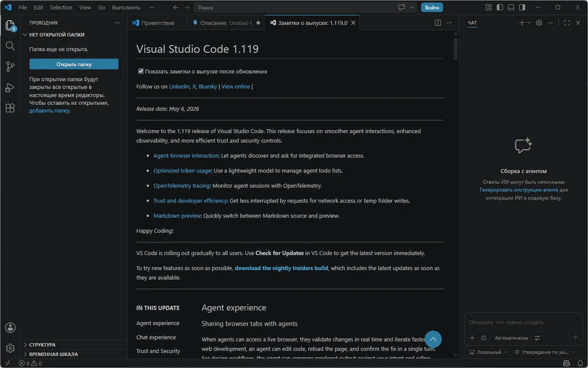Screen dimensions: 588x368
Task: Open the Explorer view in activity bar
Action: pos(10,25)
